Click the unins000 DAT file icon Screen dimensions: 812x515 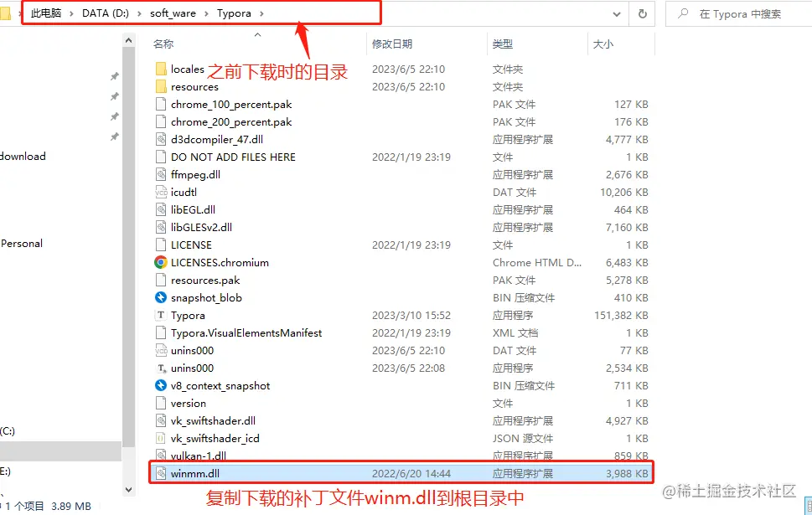click(161, 350)
